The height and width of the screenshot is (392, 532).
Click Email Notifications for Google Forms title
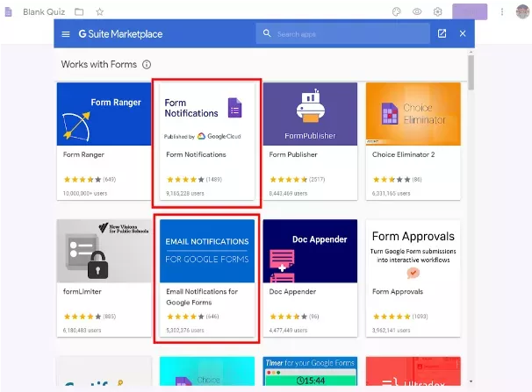click(202, 296)
